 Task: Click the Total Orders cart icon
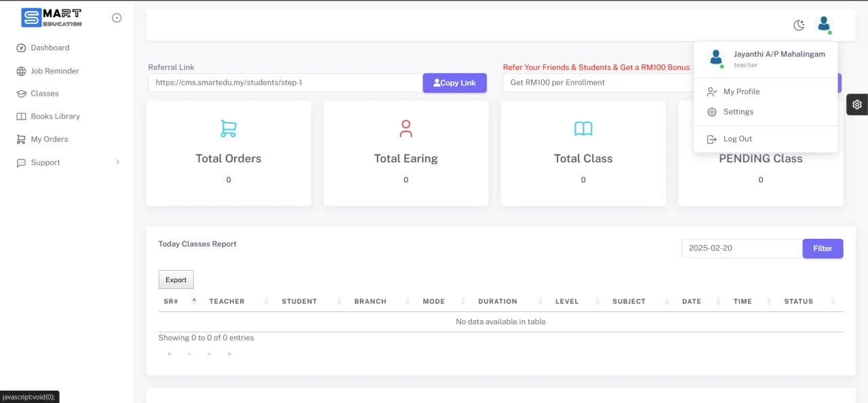[229, 128]
